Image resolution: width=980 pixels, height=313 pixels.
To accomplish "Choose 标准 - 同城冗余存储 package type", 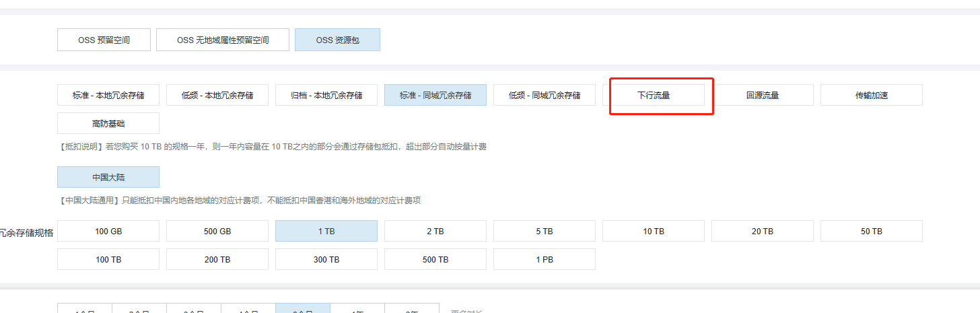I will click(x=435, y=95).
